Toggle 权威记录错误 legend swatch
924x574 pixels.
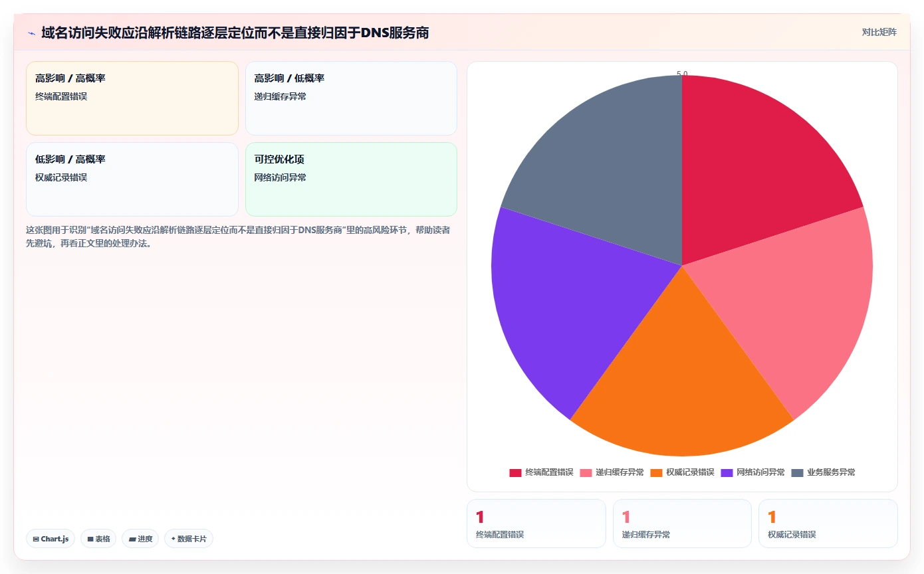pyautogui.click(x=656, y=472)
